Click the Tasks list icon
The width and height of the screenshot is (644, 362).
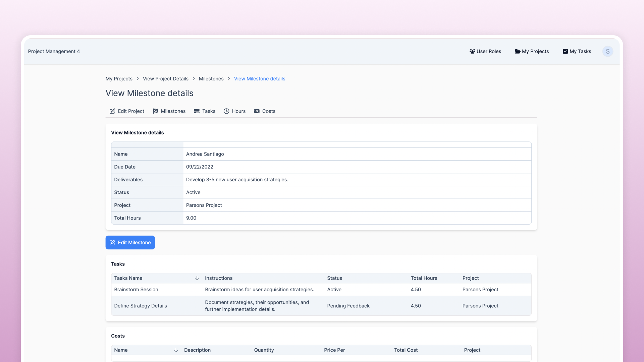point(197,111)
